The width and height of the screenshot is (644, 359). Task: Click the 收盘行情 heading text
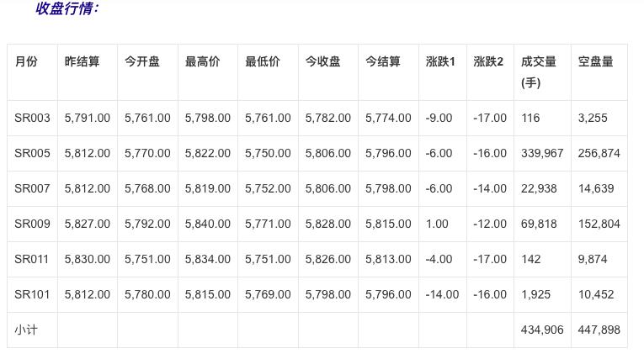[x=67, y=8]
